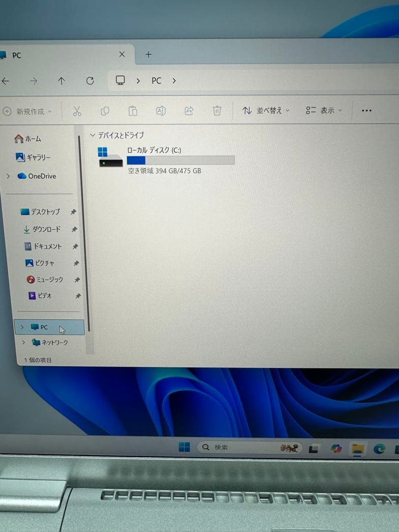
Task: Cut the selected item using scissors icon
Action: tap(76, 111)
